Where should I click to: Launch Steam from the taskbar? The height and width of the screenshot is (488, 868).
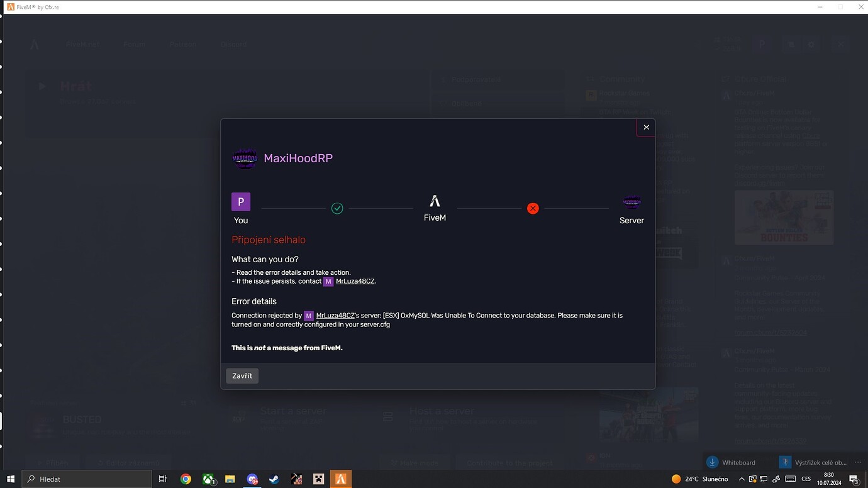click(x=274, y=479)
